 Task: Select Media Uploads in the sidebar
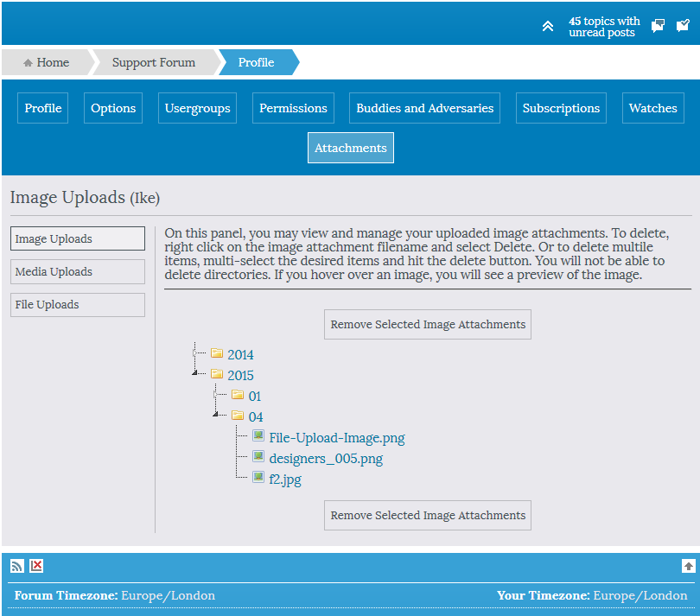(x=77, y=271)
